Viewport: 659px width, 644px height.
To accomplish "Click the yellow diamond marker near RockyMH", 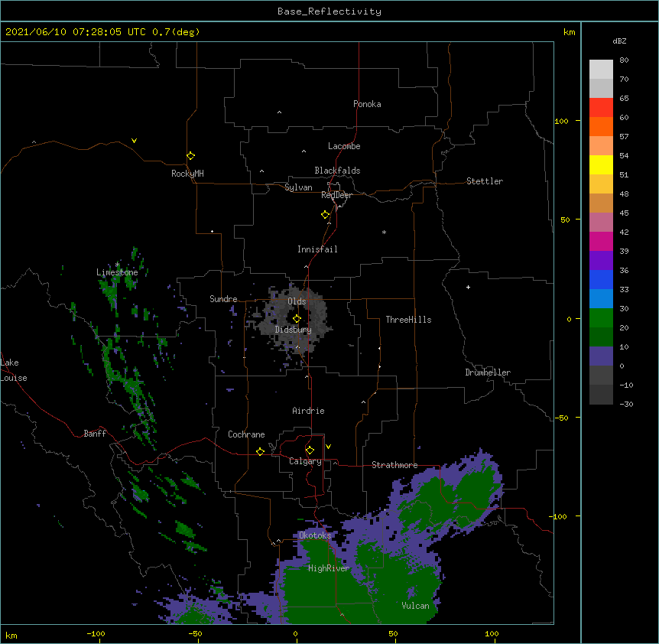I will (190, 156).
